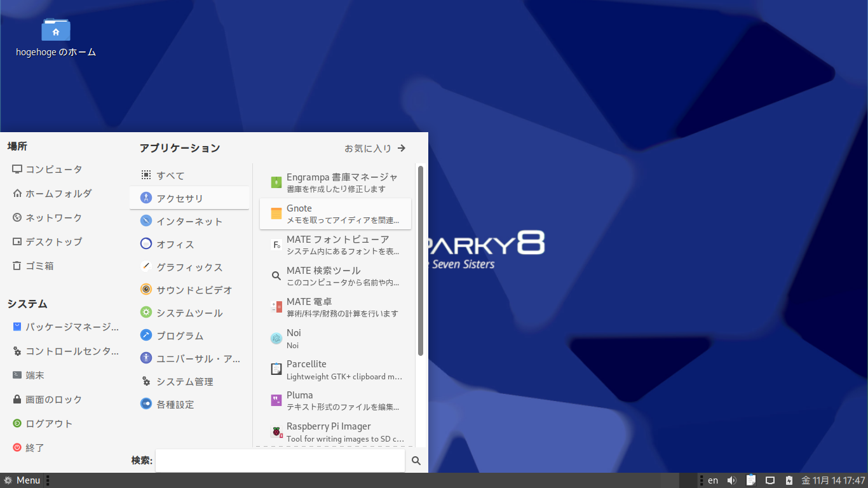This screenshot has height=488, width=868.
Task: Launch the Noi application
Action: (336, 338)
